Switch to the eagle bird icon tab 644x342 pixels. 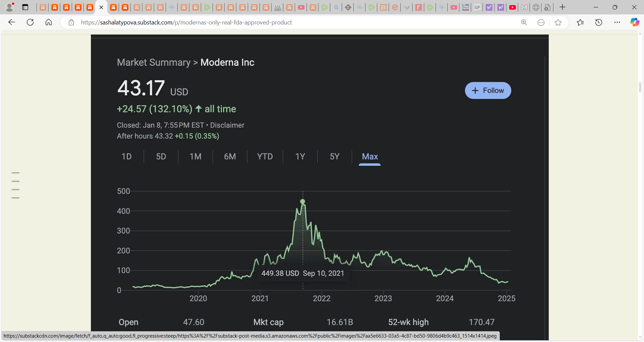pyautogui.click(x=407, y=7)
